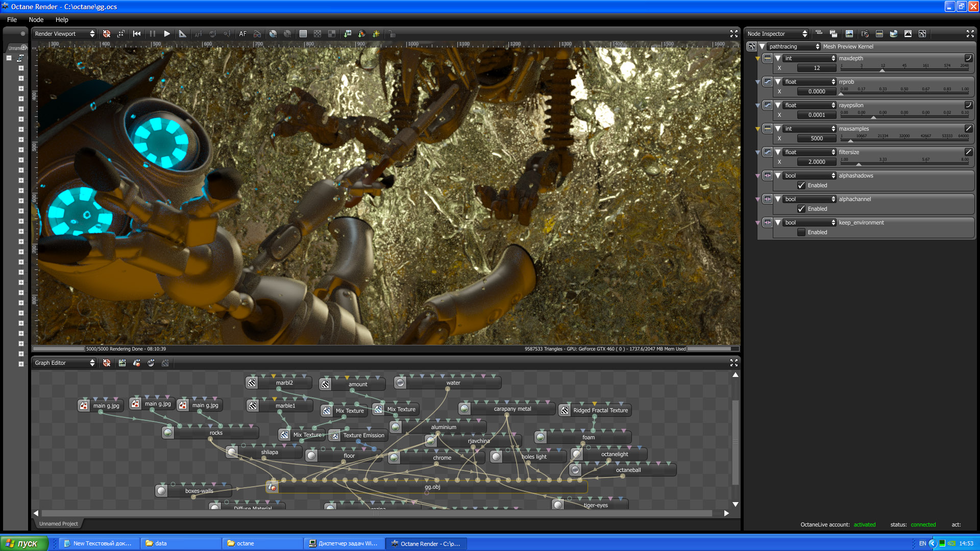The height and width of the screenshot is (551, 980).
Task: Open the Node menu
Action: tap(36, 19)
